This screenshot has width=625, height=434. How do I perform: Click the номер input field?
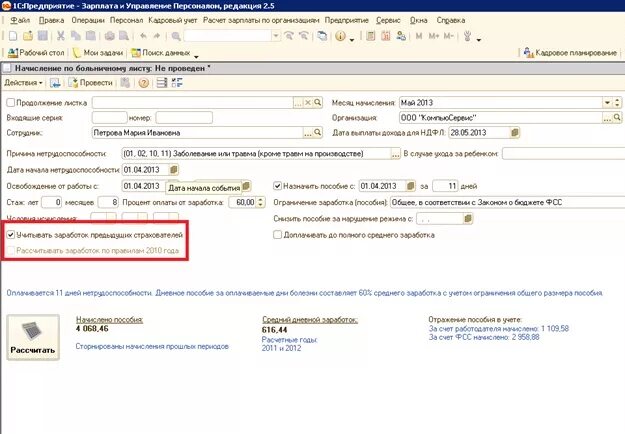coord(184,118)
